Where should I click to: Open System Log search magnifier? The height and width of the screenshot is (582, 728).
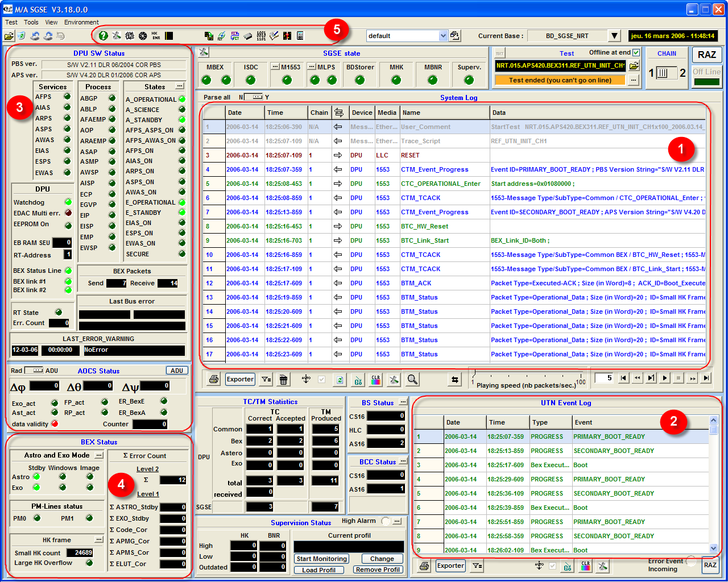point(412,379)
